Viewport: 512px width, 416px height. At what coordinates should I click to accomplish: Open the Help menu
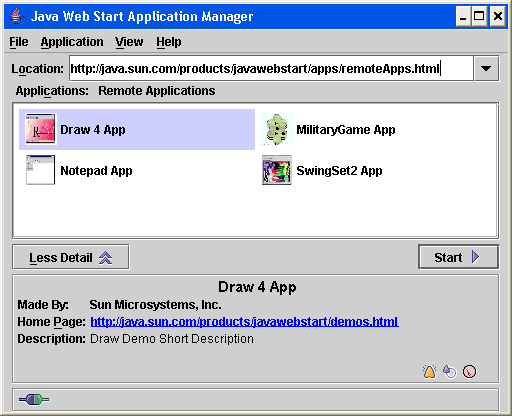click(169, 42)
